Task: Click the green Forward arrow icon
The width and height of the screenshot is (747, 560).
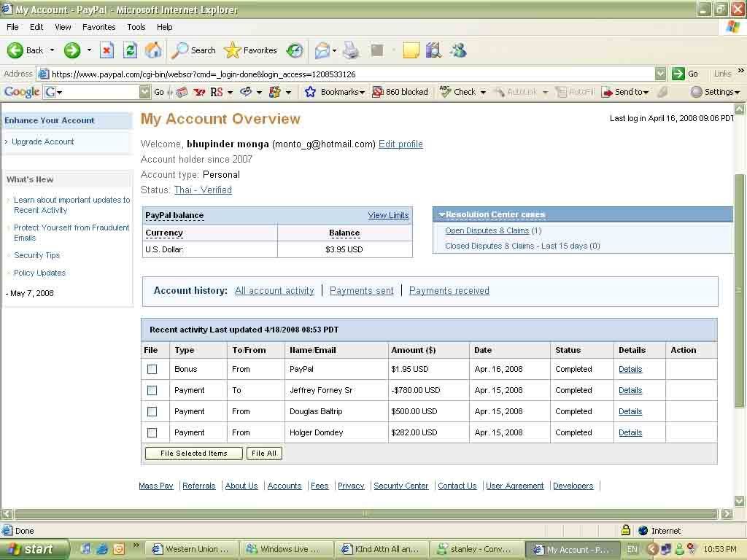Action: (x=72, y=50)
